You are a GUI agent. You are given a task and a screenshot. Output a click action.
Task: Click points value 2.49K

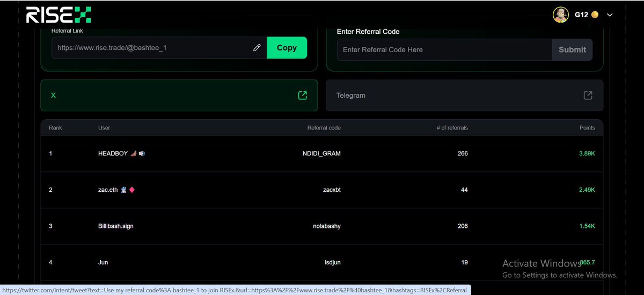587,190
